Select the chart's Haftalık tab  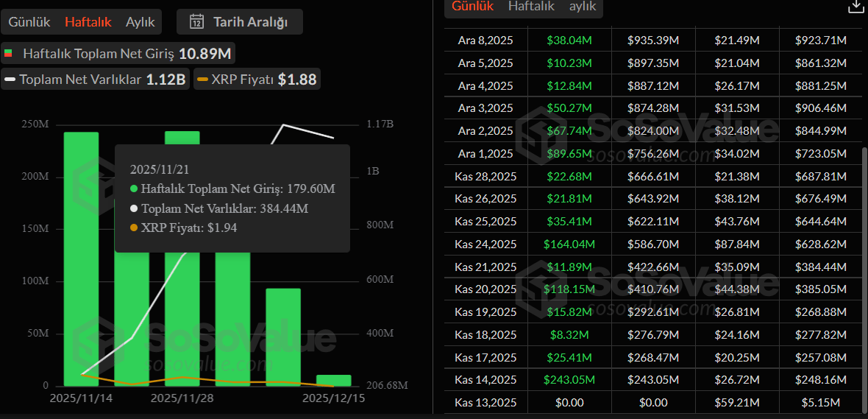pyautogui.click(x=88, y=21)
